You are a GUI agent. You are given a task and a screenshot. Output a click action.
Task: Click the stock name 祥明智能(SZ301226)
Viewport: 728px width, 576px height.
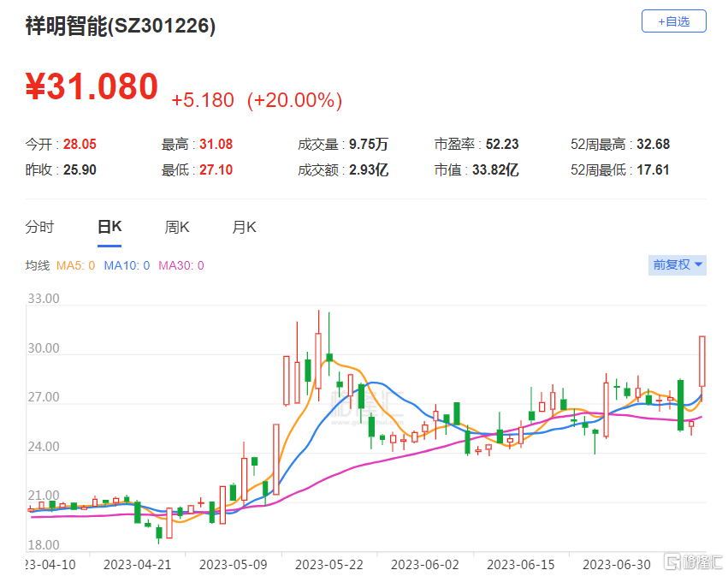[120, 27]
